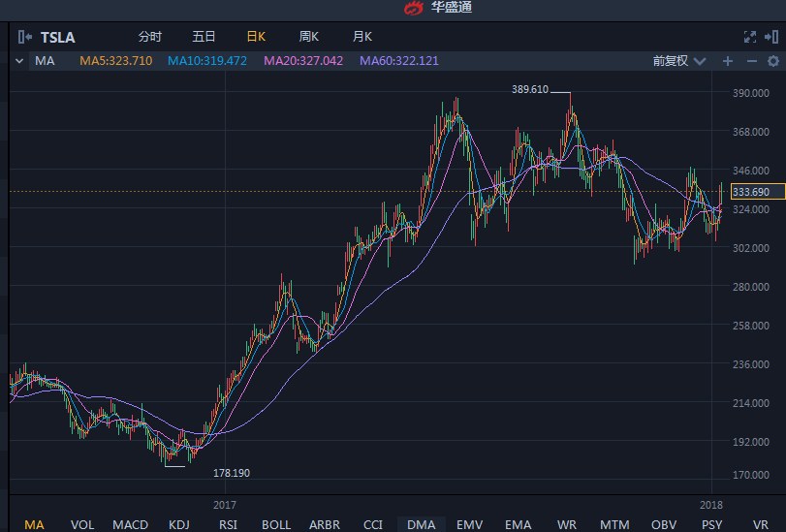Click the 389.610 high price marker

530,89
